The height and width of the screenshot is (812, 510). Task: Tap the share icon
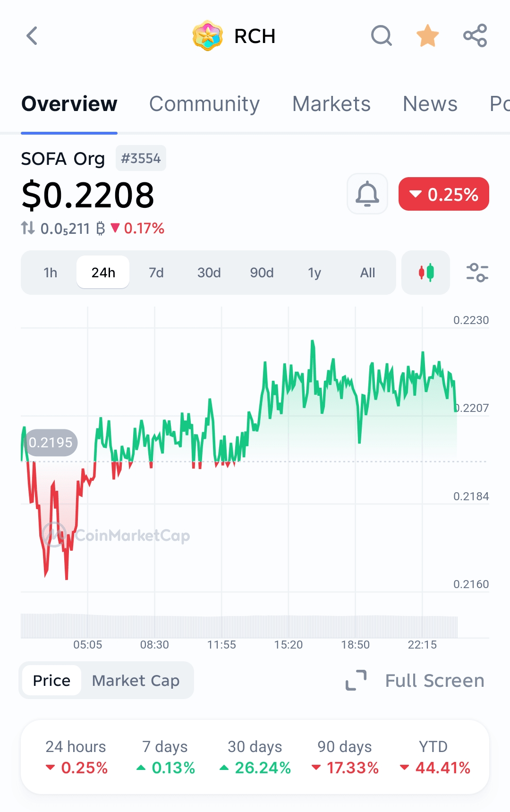475,35
